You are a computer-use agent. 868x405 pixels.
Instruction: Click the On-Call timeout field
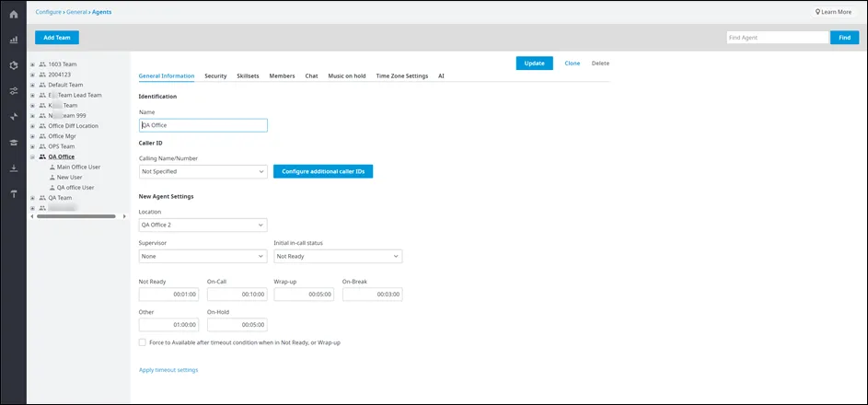pos(237,295)
